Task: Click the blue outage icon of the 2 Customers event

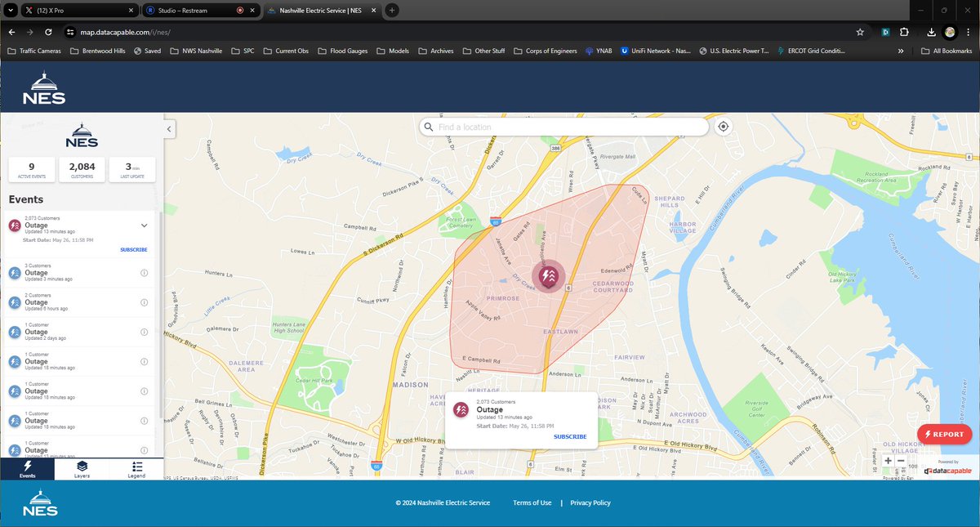Action: [x=15, y=302]
